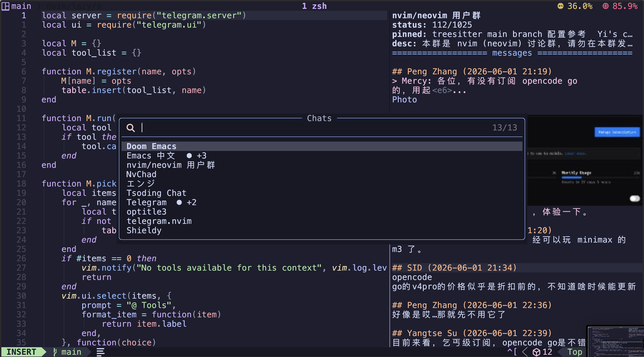Click the screenshot thumbnail in the bottom corner
644x357 pixels.
click(x=615, y=341)
